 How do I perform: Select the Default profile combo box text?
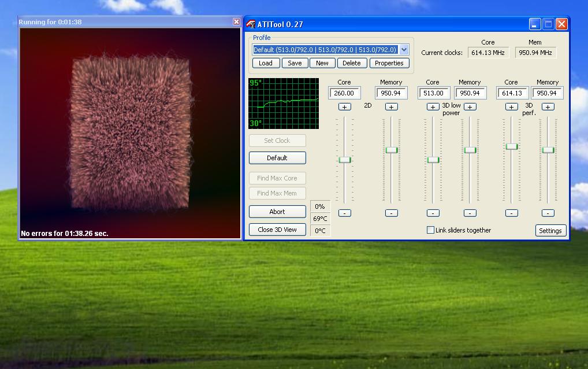click(x=325, y=50)
